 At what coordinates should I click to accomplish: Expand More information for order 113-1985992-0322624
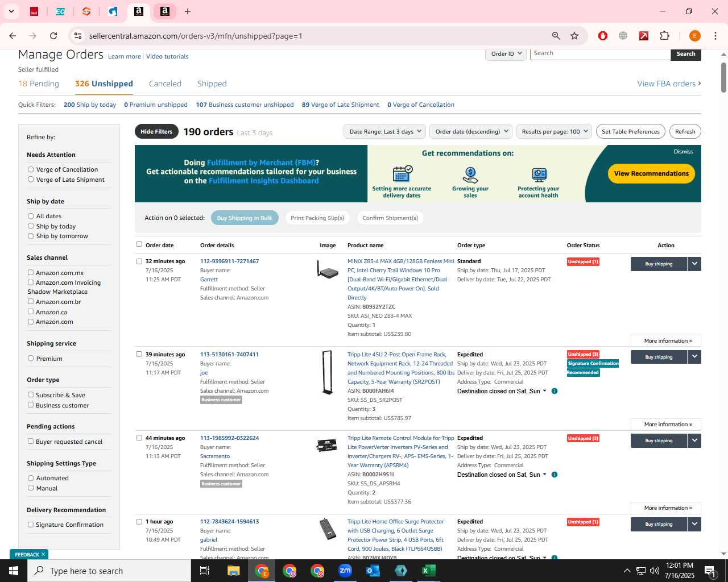coord(666,508)
